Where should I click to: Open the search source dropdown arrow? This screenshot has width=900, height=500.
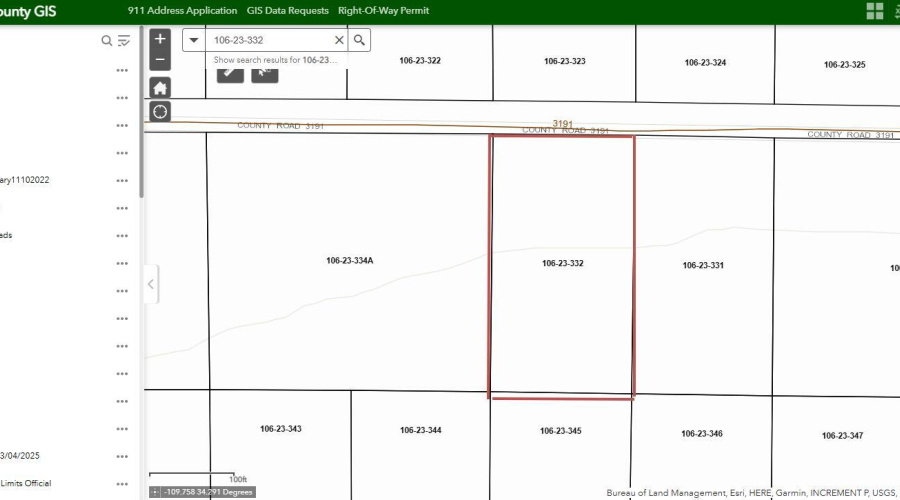[194, 40]
